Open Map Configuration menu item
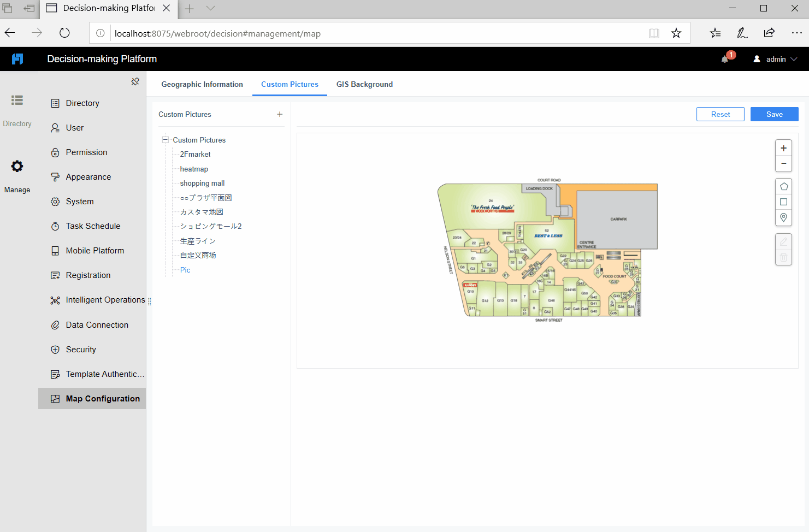The width and height of the screenshot is (809, 532). click(x=92, y=399)
